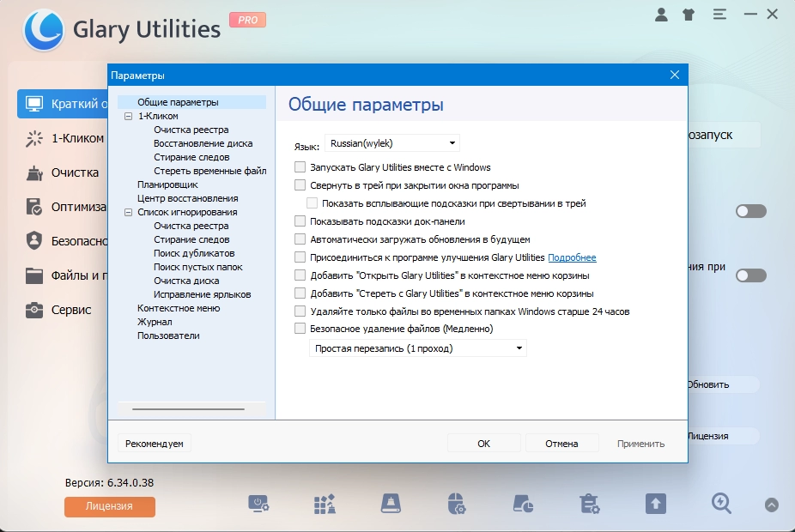Select Общие параметры in the settings tree

178,102
